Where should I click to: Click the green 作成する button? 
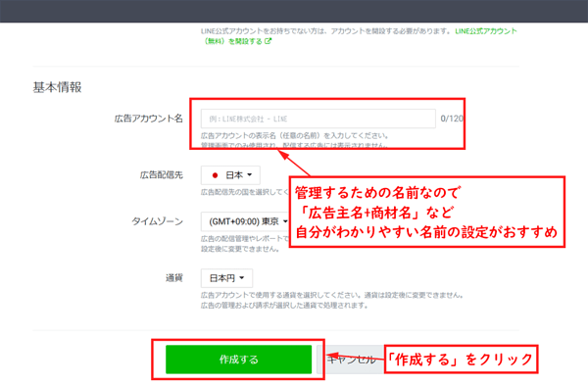click(x=238, y=360)
